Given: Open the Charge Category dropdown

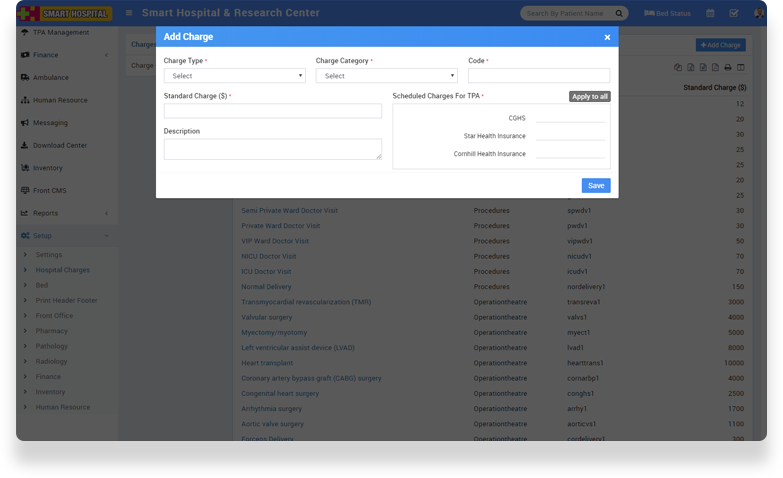Looking at the screenshot, I should [386, 76].
